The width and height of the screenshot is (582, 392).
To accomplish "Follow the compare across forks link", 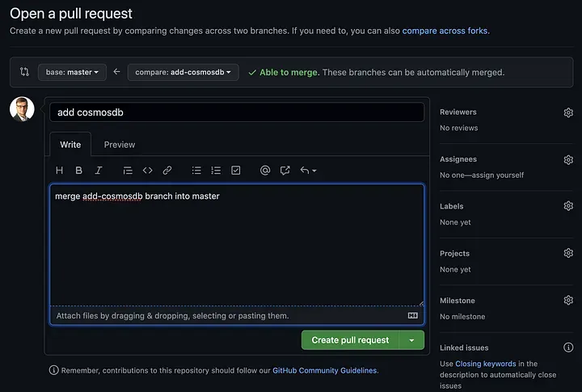I will [x=445, y=31].
